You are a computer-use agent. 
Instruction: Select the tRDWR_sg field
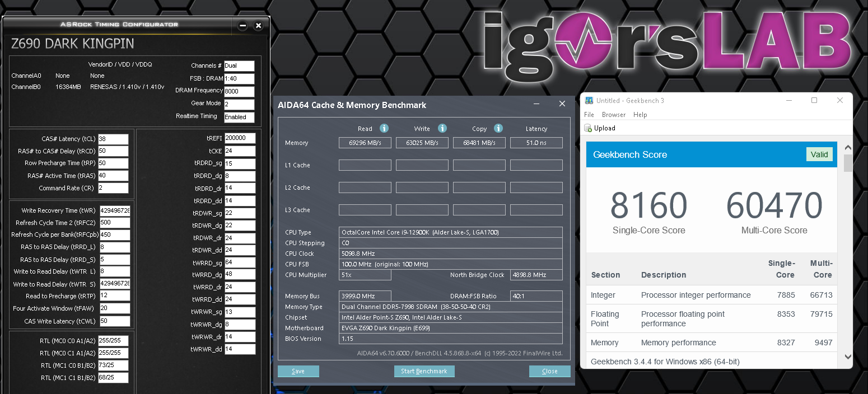click(240, 213)
